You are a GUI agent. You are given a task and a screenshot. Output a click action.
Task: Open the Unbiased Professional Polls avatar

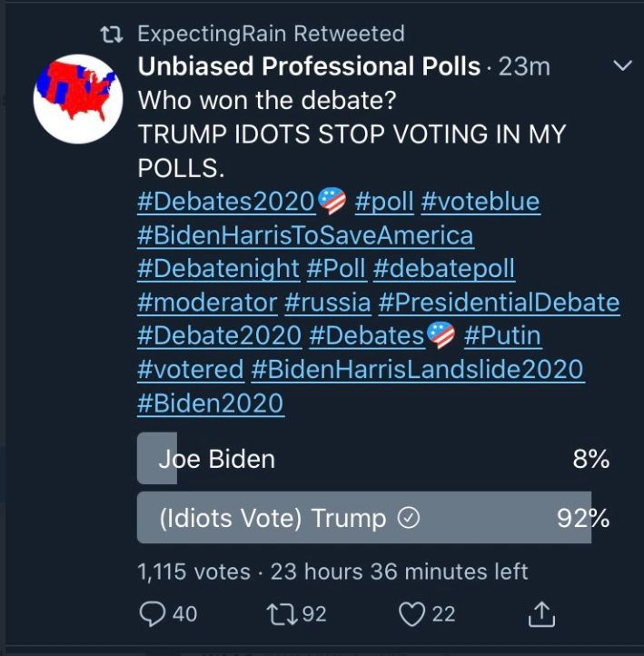click(78, 93)
